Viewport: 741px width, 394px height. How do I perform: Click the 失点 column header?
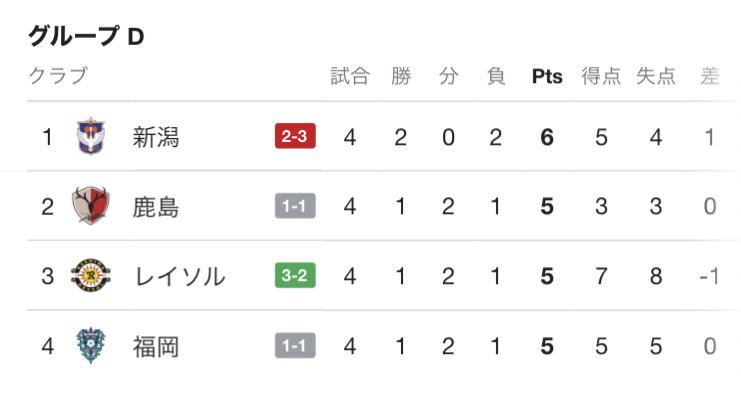[x=655, y=76]
